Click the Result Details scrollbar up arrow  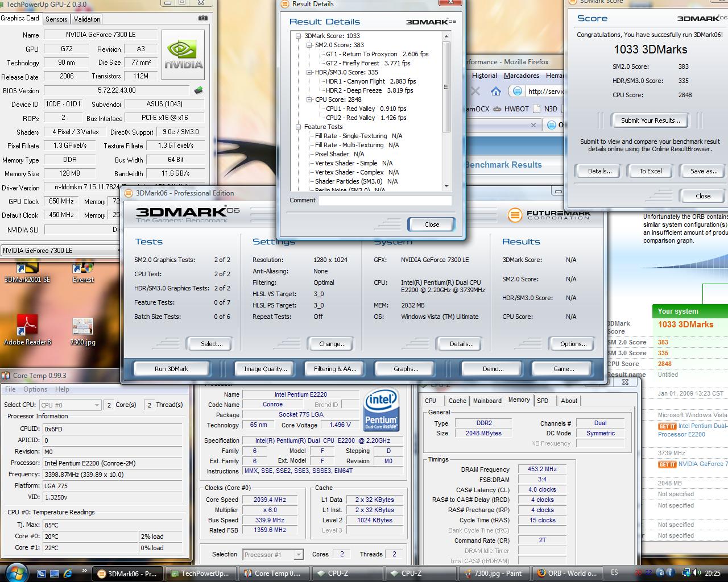coord(446,36)
